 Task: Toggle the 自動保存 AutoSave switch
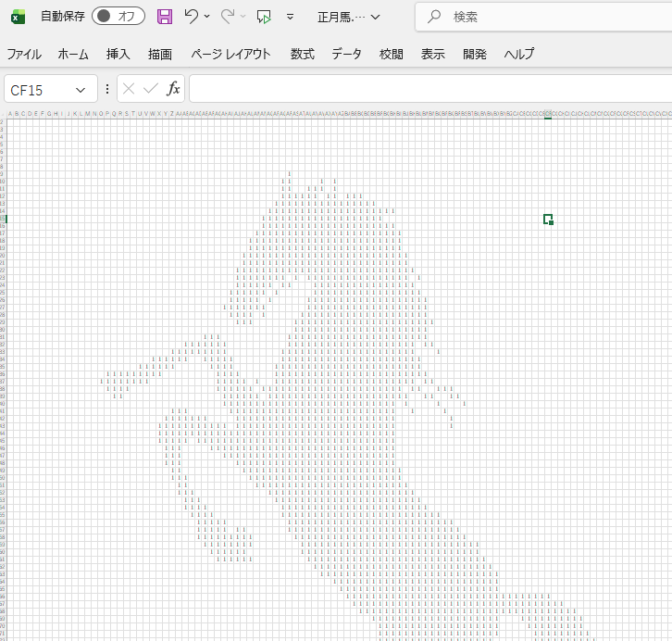click(118, 17)
